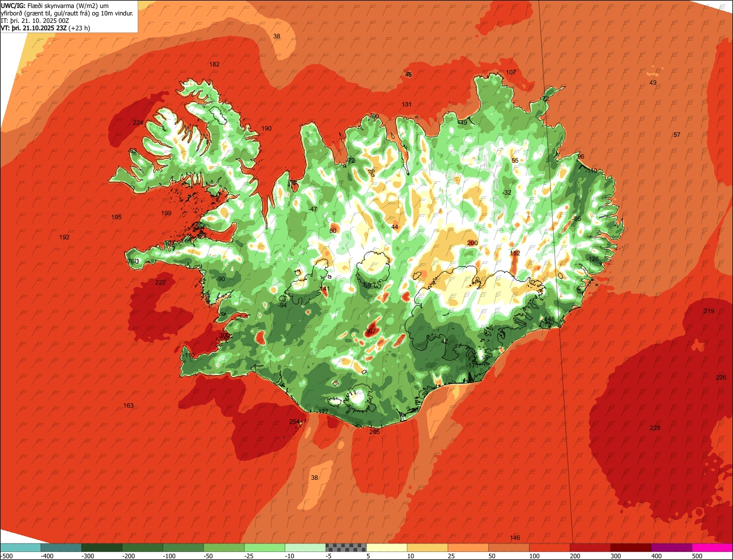Select the darkest green -300 to -200 swatch
733x560 pixels.
tap(101, 547)
